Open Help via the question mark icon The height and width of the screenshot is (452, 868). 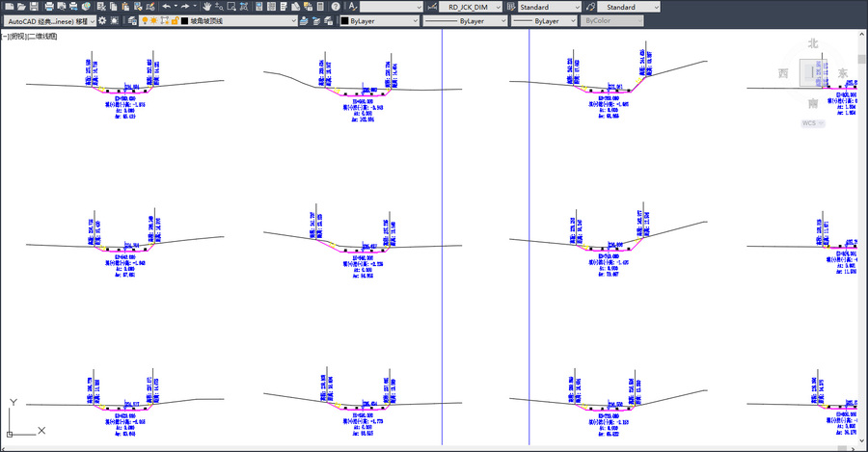(336, 7)
